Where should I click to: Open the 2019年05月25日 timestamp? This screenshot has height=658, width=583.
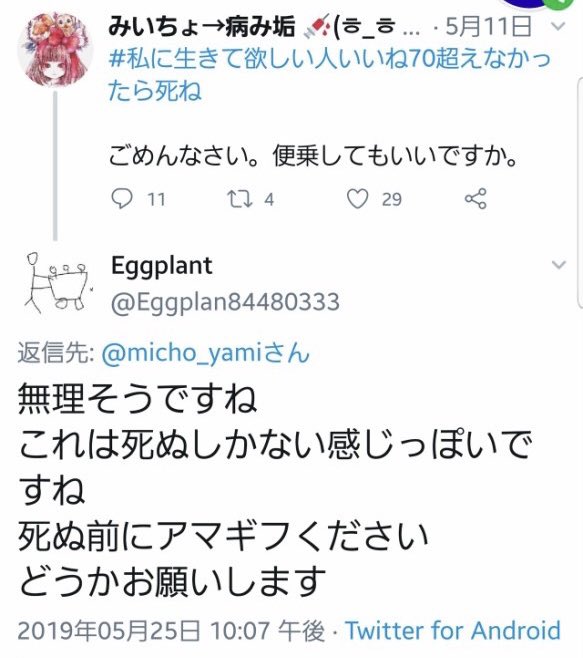pos(171,630)
